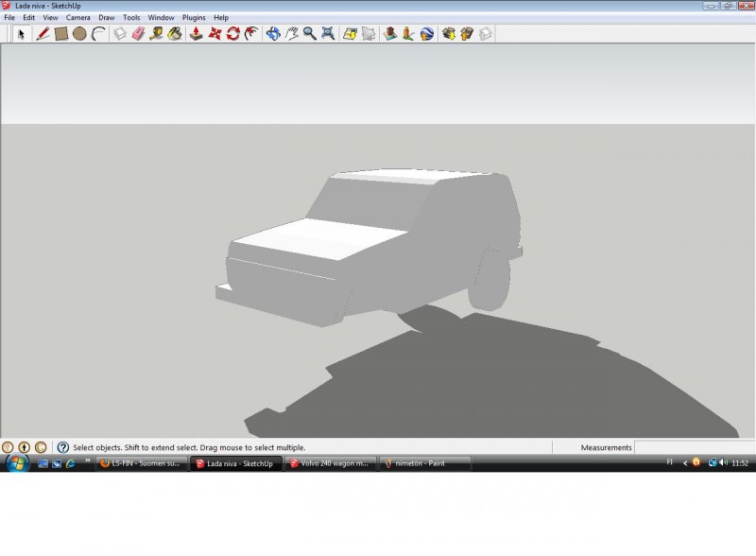The image size is (756, 556).
Task: Activate the Circle tool
Action: tap(79, 34)
